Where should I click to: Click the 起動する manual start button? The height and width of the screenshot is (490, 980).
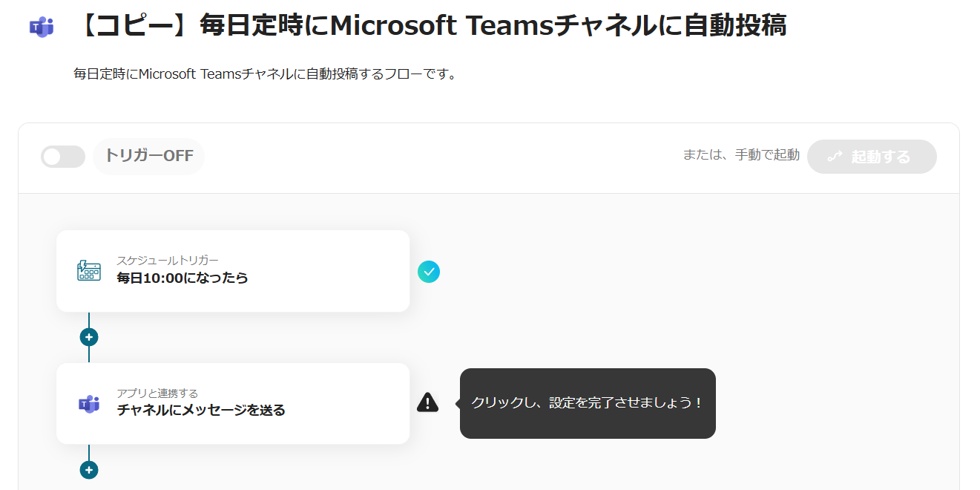pos(872,157)
